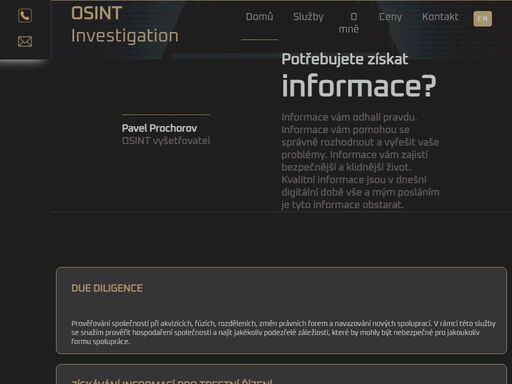Click the phone contact icon
This screenshot has height=384, width=512.
25,16
